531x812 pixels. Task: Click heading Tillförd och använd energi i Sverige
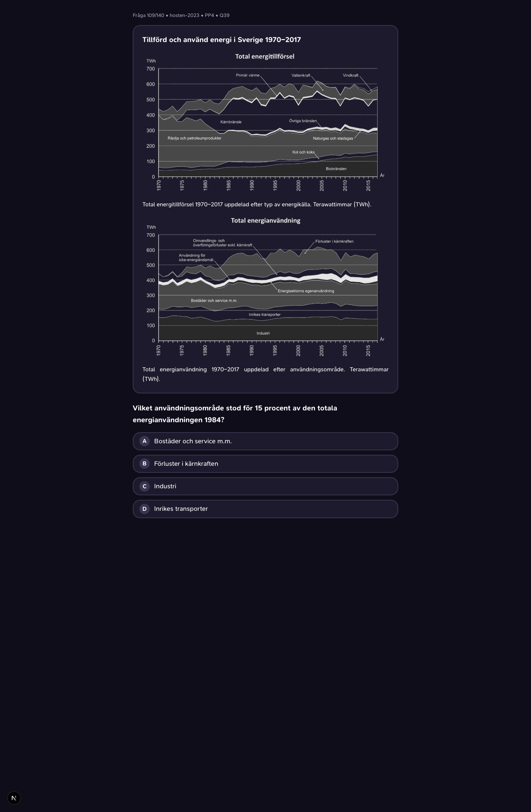point(222,40)
